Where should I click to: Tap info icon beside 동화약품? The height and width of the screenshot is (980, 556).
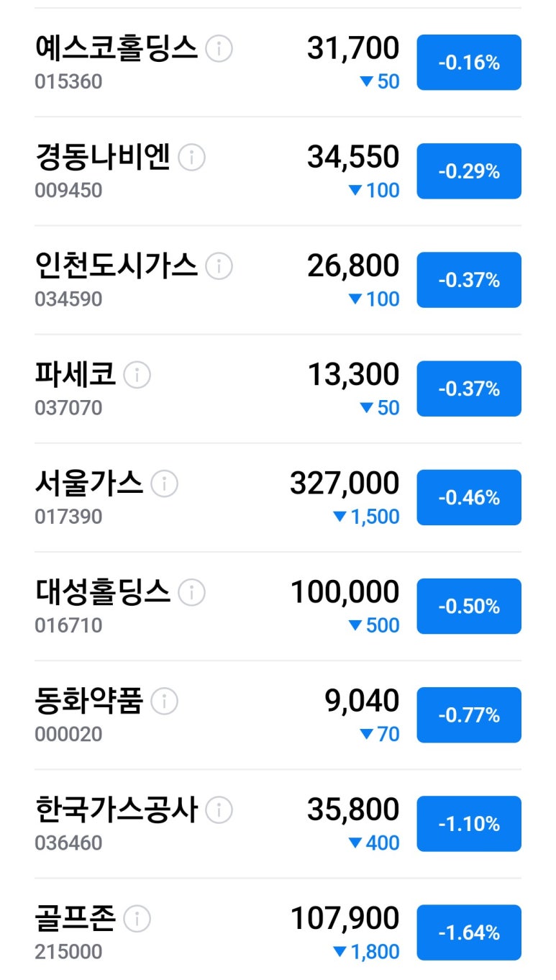165,701
